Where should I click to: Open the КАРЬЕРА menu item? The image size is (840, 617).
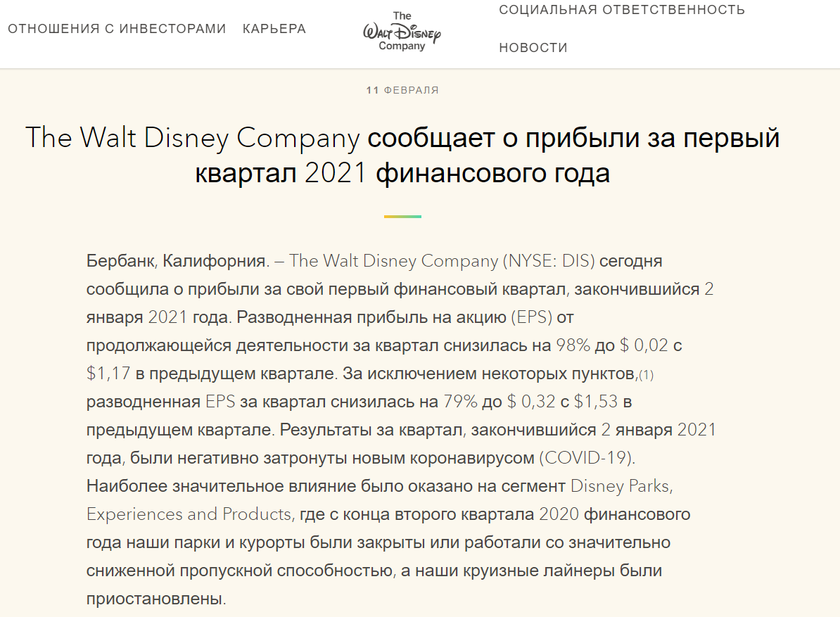(274, 29)
